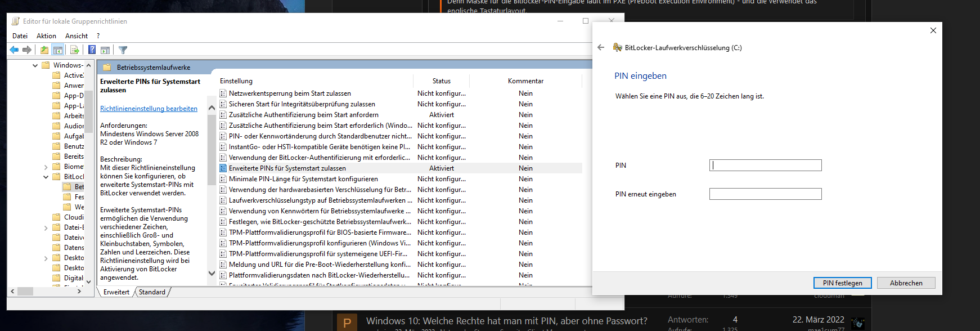Viewport: 980px width, 331px height.
Task: Click the policy icon beside Zusätzliche Authentifizierung beim Start anfordern
Action: [223, 115]
